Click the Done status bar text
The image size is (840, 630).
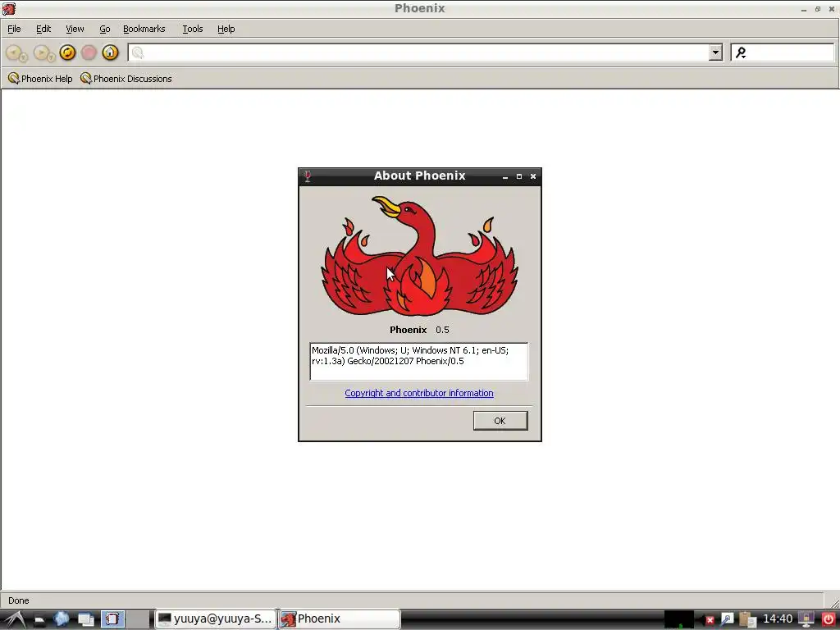(19, 600)
